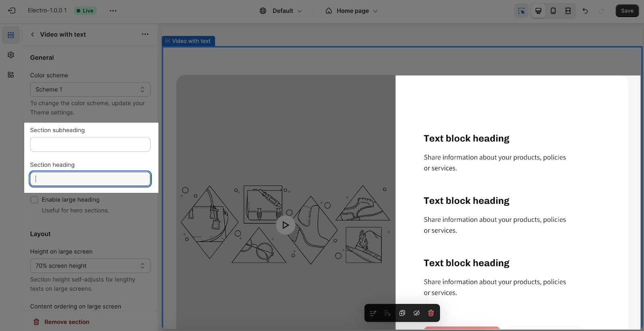
Task: Switch to mobile preview
Action: click(x=553, y=11)
